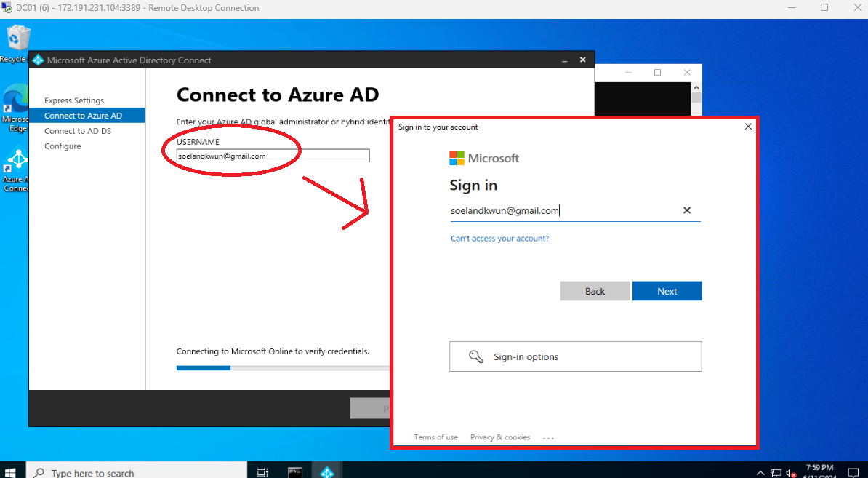Minimize the Azure AD Connect window
The width and height of the screenshot is (868, 478).
565,60
